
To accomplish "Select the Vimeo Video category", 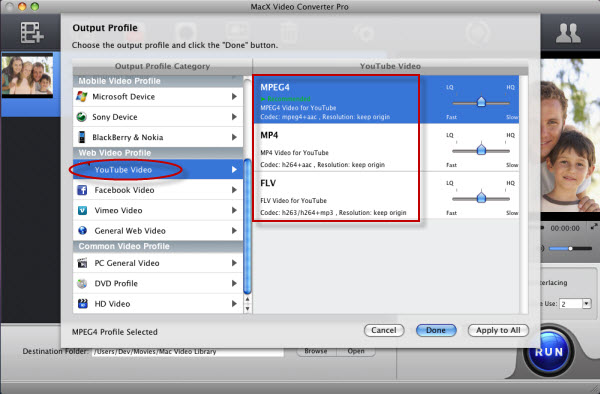I will [x=158, y=210].
